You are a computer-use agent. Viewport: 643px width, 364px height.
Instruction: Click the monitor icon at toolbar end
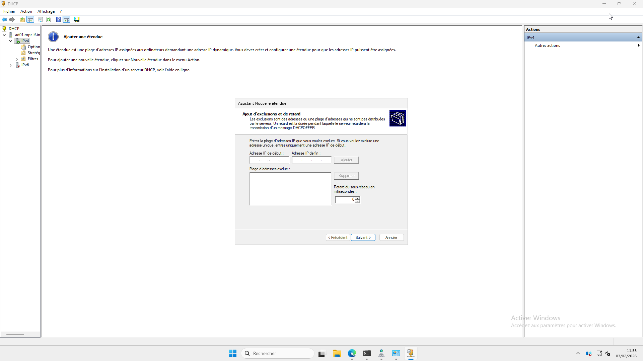coord(77,19)
